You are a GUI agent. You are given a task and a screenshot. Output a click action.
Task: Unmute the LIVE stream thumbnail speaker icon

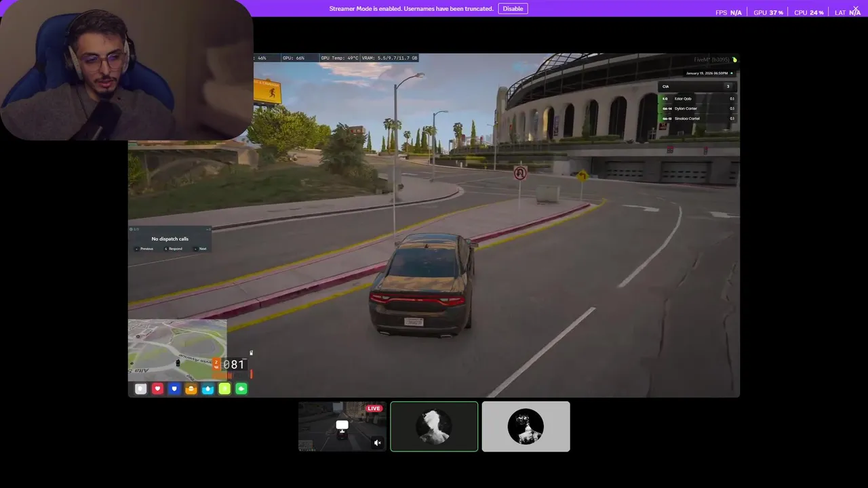coord(378,443)
